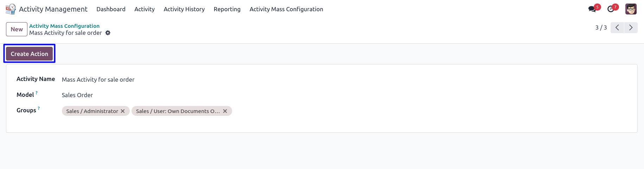
Task: Remove the Sales / User: Own Documents tag
Action: pos(225,111)
